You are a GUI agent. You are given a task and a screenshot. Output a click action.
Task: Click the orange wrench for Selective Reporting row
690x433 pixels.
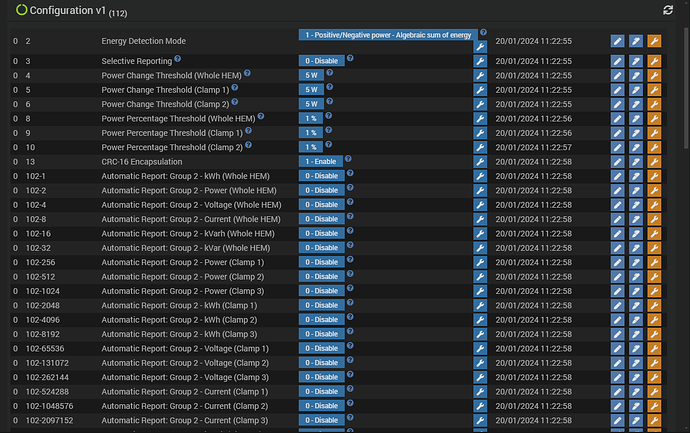[x=654, y=61]
